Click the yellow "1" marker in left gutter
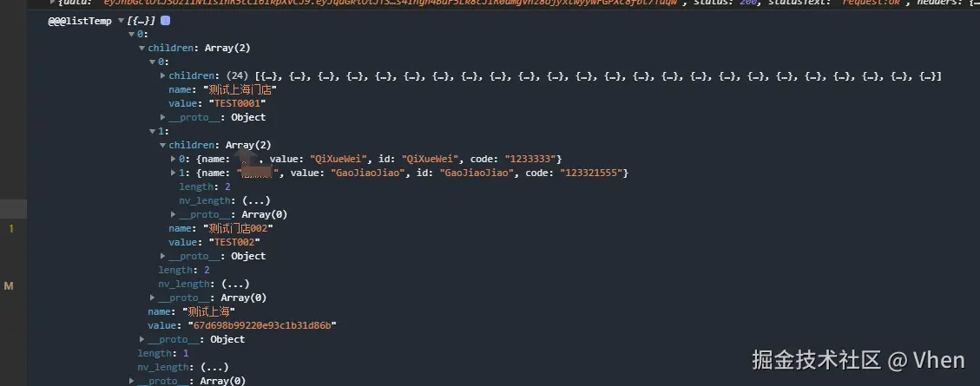 (10, 229)
